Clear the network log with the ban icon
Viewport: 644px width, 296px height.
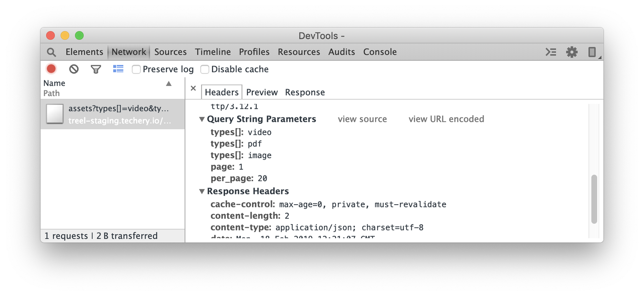(74, 69)
